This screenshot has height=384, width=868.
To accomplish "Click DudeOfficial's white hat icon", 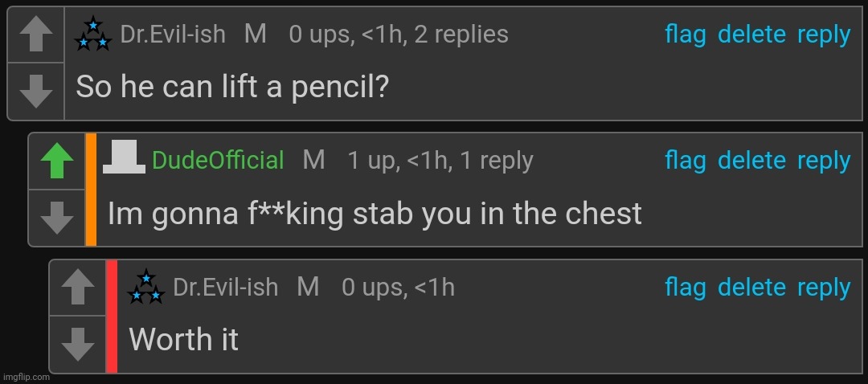I will pos(124,157).
